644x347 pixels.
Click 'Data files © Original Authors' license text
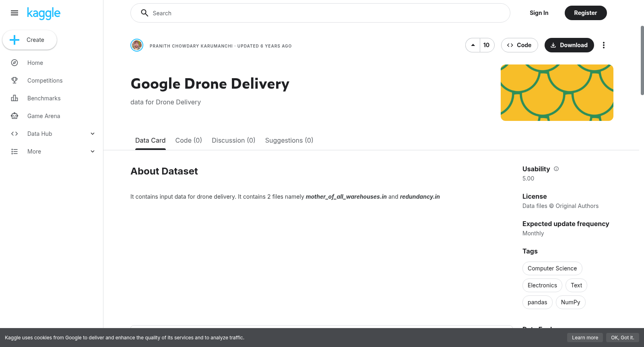coord(560,206)
